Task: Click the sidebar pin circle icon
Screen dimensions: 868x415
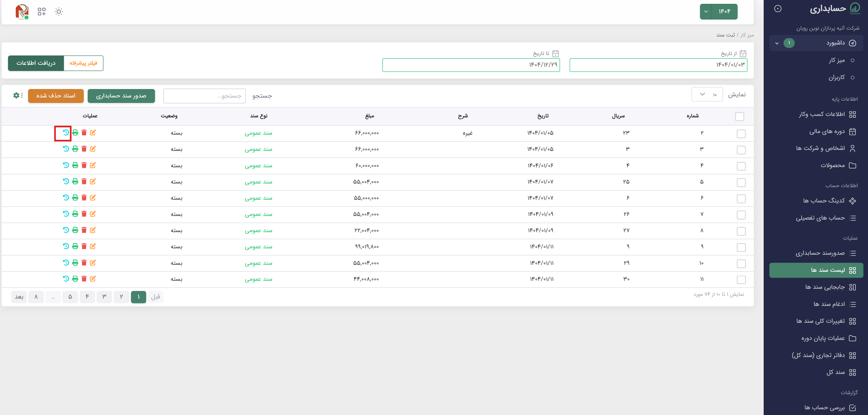Action: (x=778, y=9)
